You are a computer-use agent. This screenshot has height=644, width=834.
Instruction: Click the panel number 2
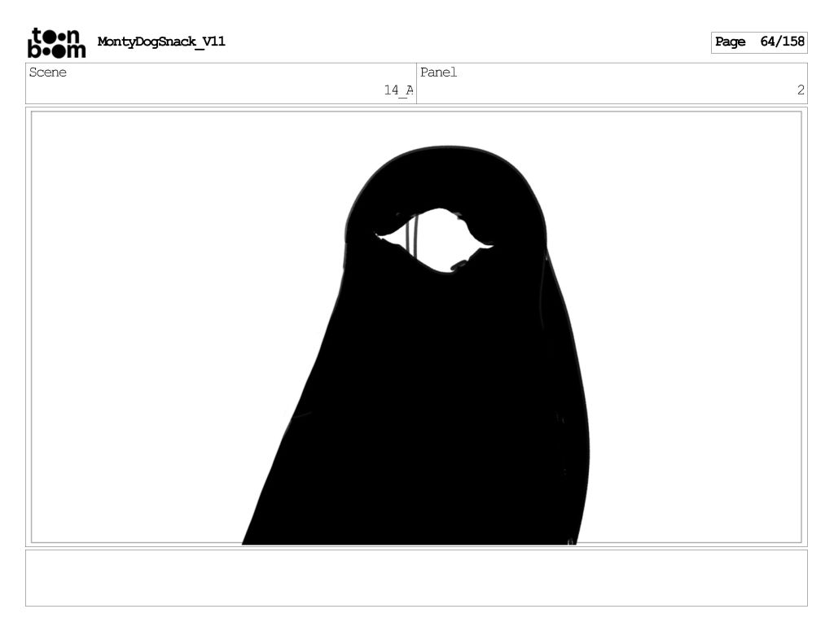tap(800, 90)
